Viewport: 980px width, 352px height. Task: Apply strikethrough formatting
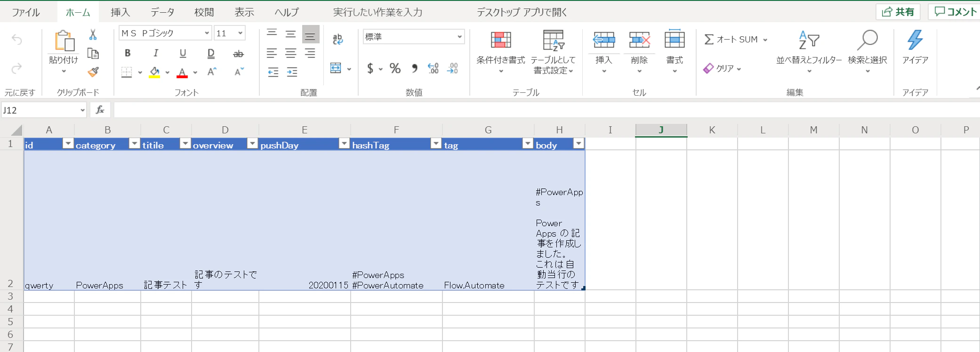238,54
